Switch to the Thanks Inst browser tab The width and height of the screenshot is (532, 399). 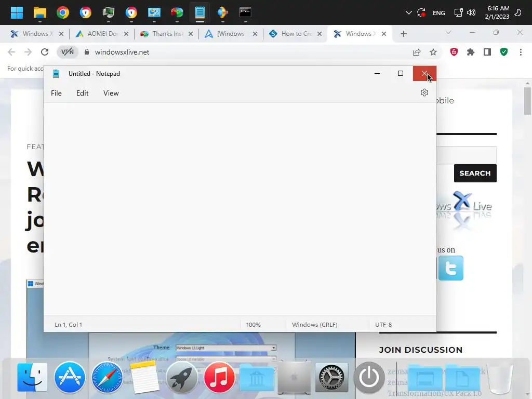(166, 34)
